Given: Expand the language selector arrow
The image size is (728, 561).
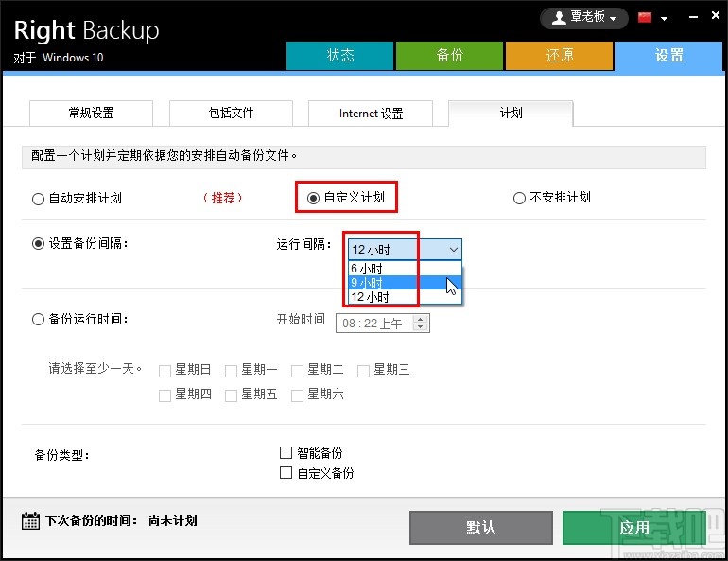Looking at the screenshot, I should click(664, 19).
